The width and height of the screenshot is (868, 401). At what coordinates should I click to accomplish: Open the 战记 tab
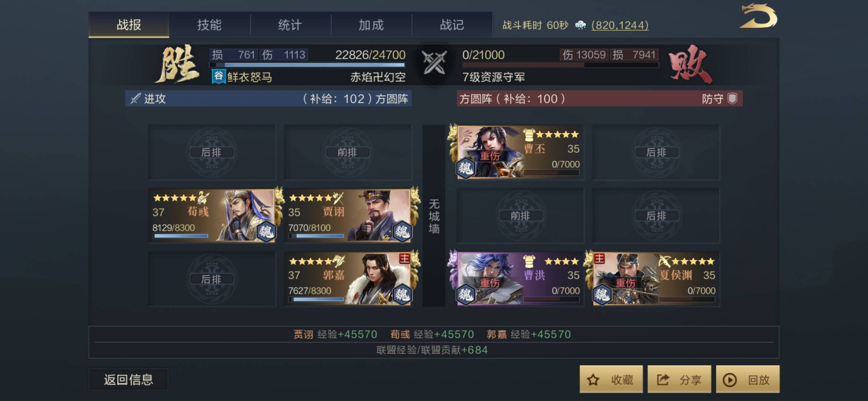[452, 25]
